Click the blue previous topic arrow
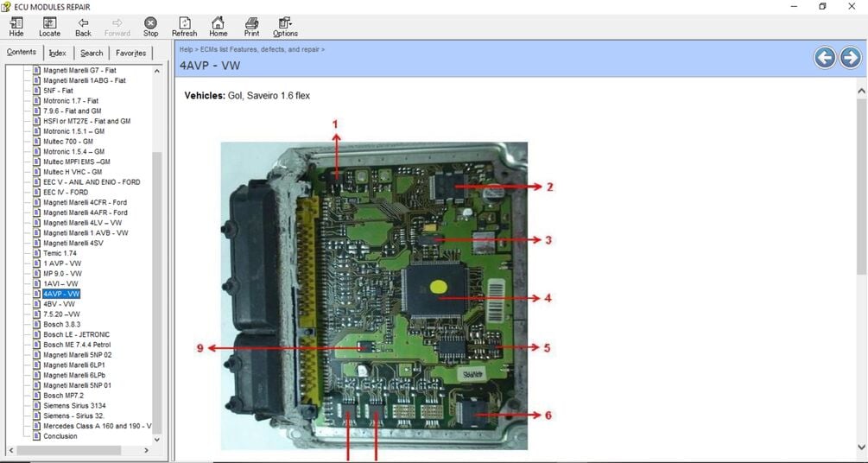868x463 pixels. [x=825, y=58]
